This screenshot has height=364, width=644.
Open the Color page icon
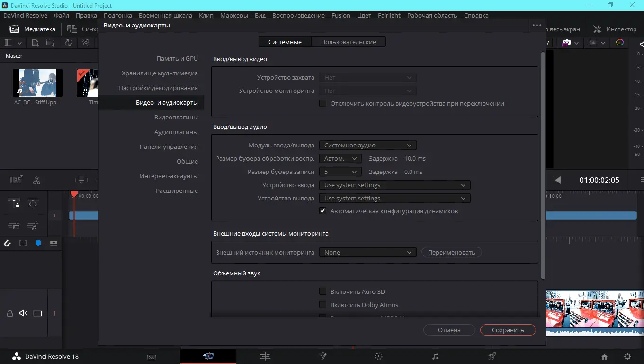pyautogui.click(x=378, y=356)
